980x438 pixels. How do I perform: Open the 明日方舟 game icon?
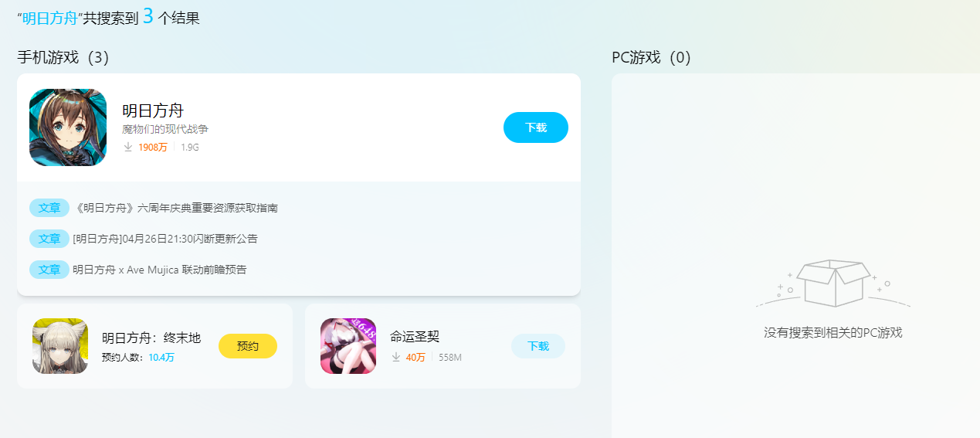(x=68, y=127)
